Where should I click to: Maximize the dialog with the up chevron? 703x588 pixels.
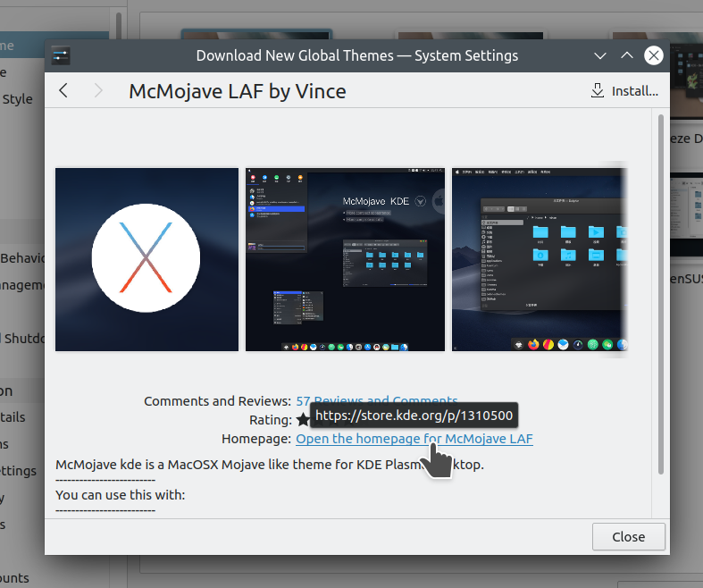point(627,55)
